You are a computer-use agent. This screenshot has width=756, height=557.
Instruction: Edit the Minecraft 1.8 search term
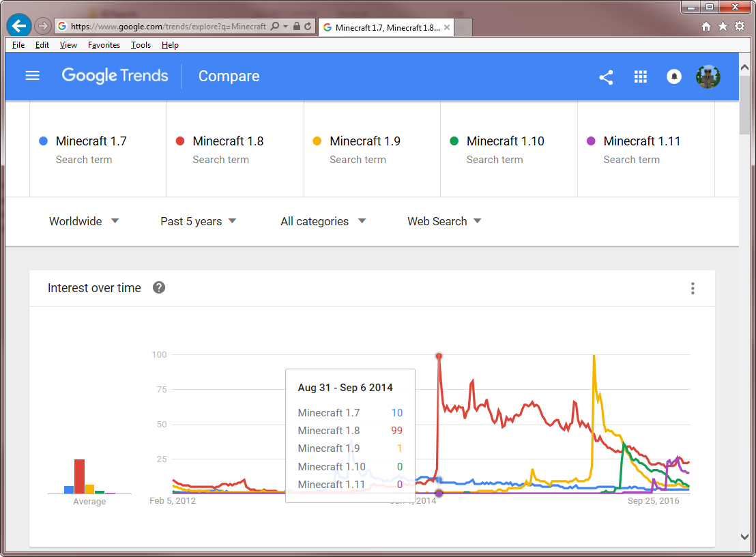[228, 141]
